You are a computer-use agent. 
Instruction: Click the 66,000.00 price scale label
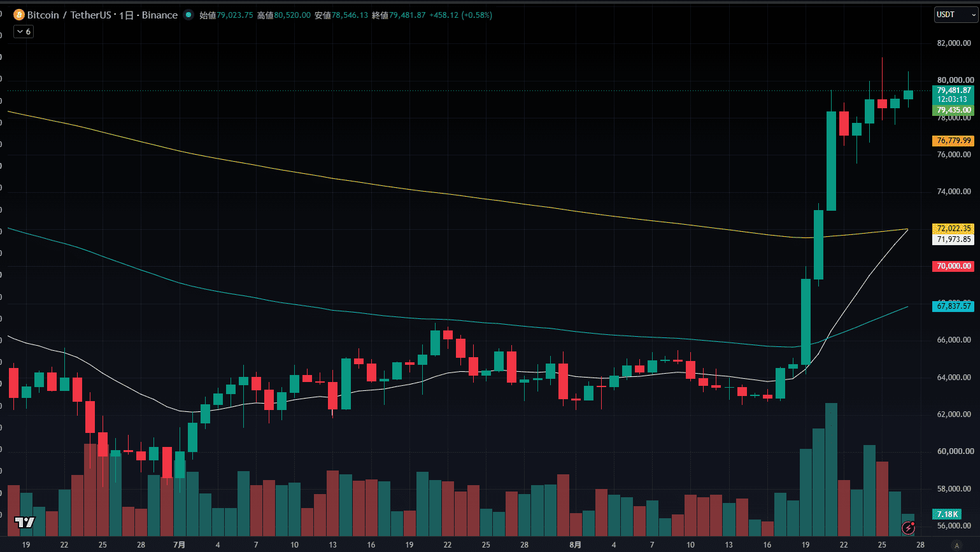[x=954, y=340]
